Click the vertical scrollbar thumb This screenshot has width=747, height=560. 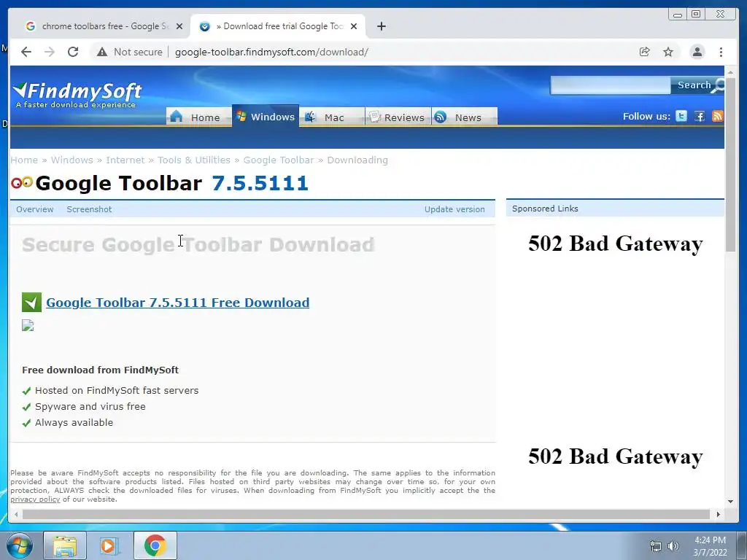[x=730, y=165]
